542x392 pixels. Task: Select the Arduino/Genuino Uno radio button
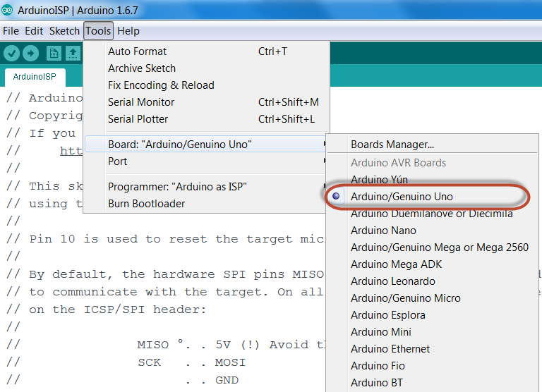[x=336, y=197]
